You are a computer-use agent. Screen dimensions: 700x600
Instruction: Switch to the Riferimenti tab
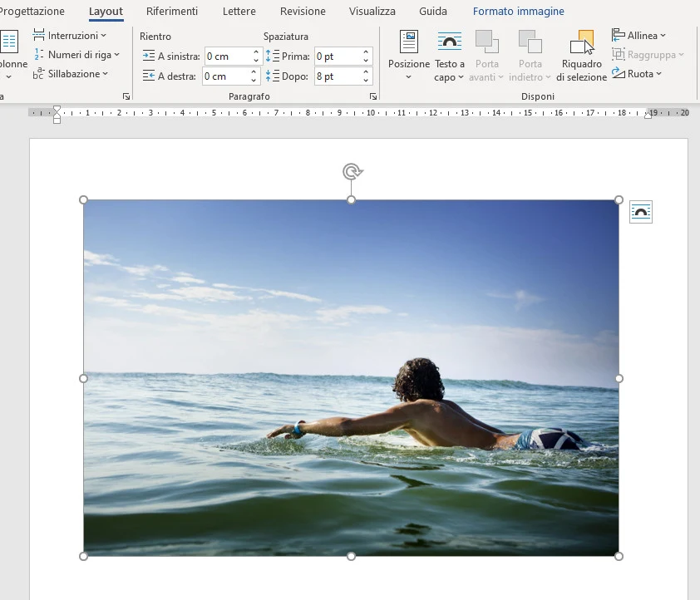click(172, 12)
